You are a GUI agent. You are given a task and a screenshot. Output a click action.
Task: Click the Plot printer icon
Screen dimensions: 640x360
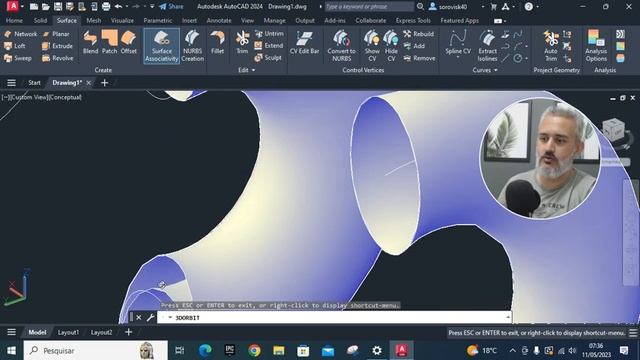pos(106,7)
